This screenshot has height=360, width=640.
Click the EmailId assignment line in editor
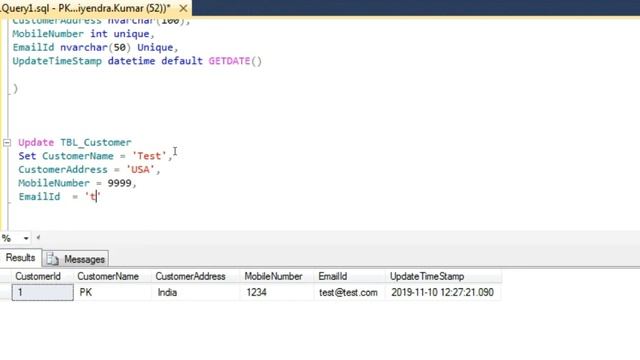click(60, 197)
